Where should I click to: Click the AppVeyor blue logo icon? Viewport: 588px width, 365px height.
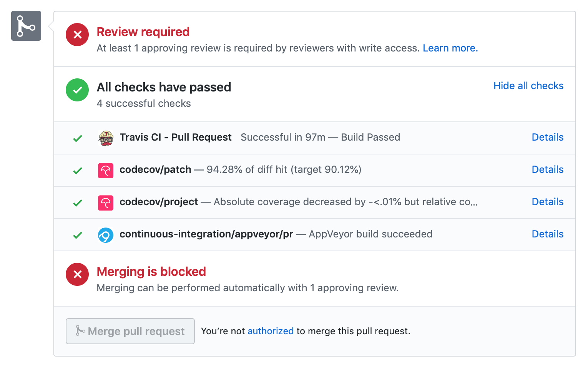(106, 235)
